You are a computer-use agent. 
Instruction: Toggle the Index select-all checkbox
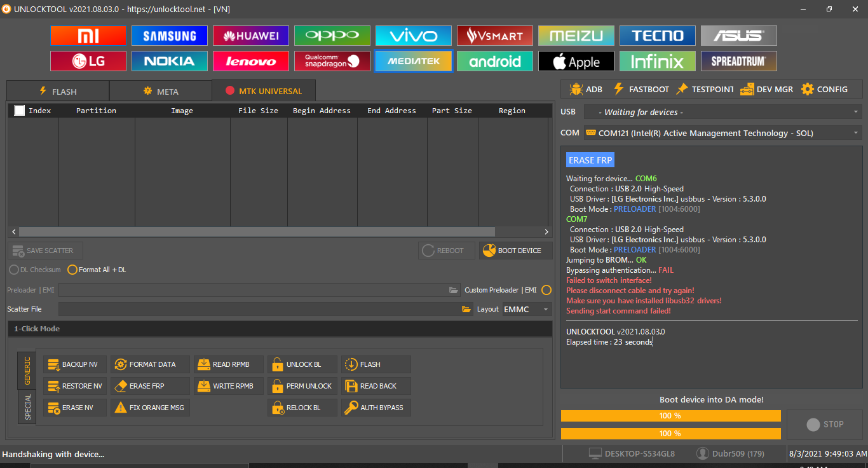20,111
